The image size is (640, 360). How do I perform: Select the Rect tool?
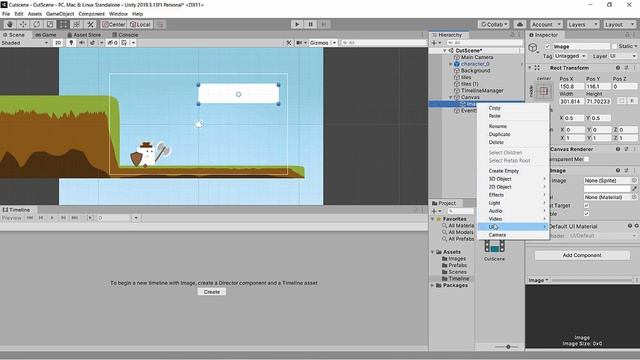tap(64, 24)
